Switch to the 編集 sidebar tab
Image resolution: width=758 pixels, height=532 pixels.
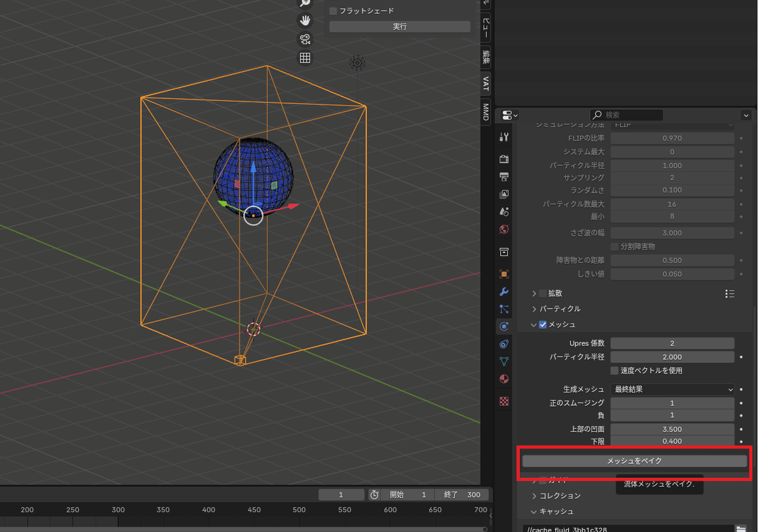pos(485,56)
